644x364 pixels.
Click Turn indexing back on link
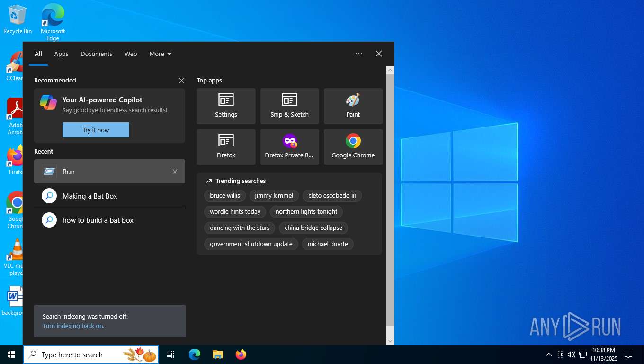point(73,326)
